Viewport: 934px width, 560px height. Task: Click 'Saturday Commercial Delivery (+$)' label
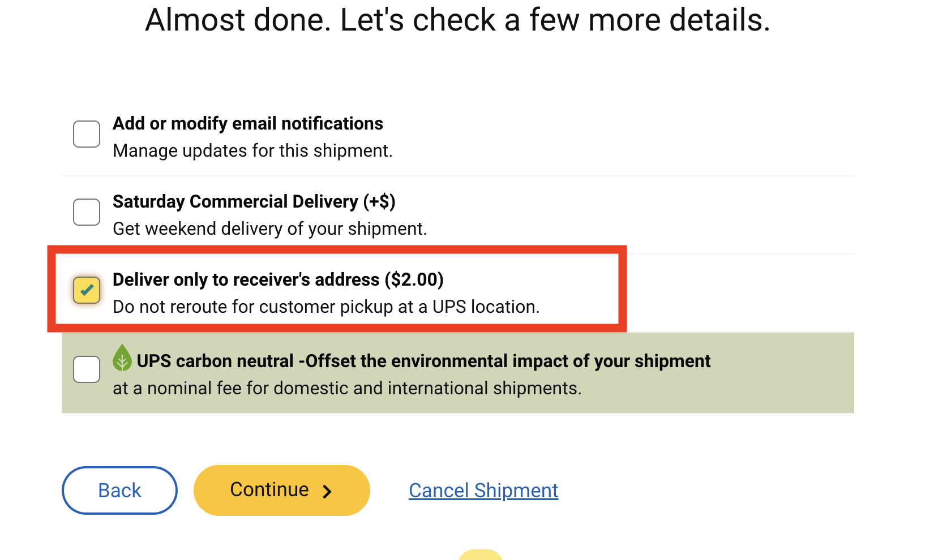[x=254, y=201]
